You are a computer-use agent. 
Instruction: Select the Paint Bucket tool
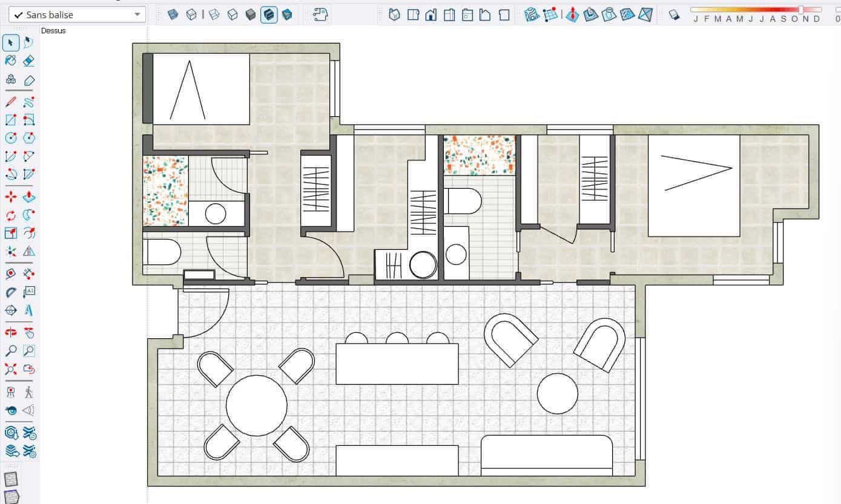(10, 60)
